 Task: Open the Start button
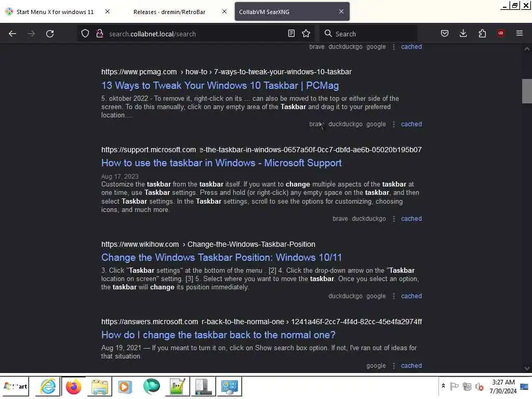point(15,387)
